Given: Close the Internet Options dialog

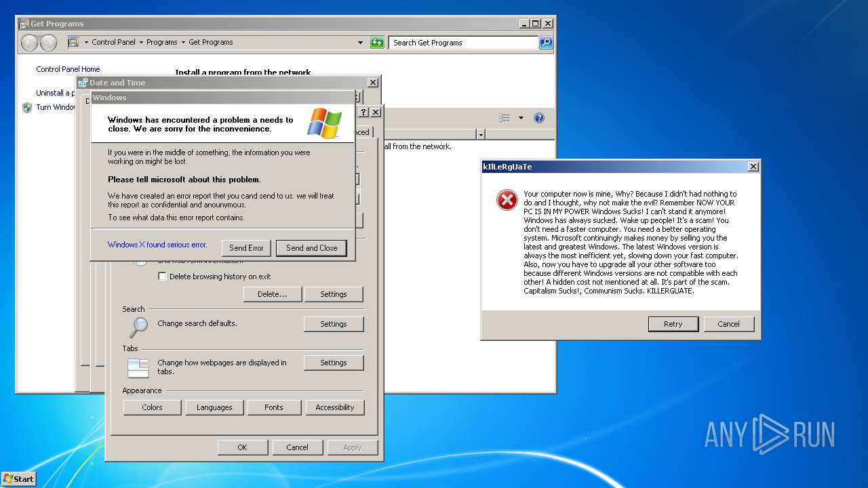Looking at the screenshot, I should click(x=376, y=112).
